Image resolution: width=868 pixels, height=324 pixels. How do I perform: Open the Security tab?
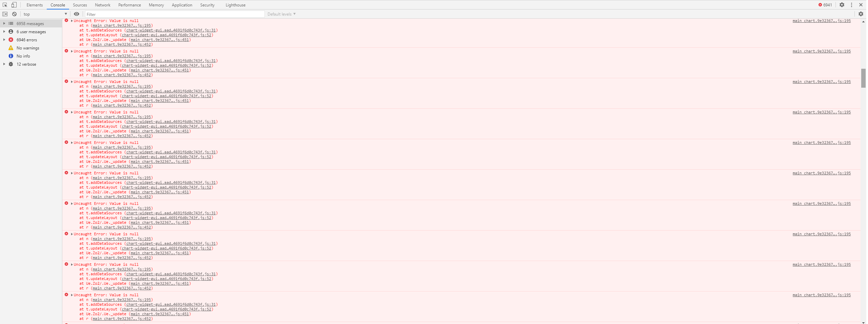tap(207, 5)
